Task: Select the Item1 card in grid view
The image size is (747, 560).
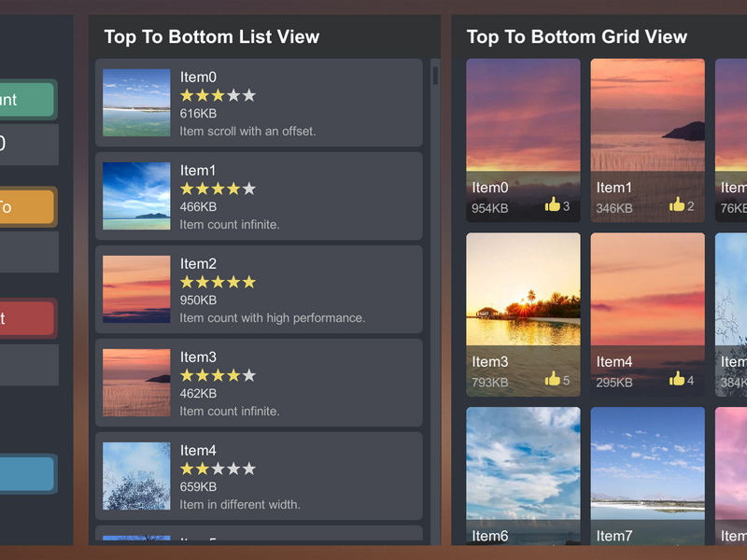Action: (647, 140)
